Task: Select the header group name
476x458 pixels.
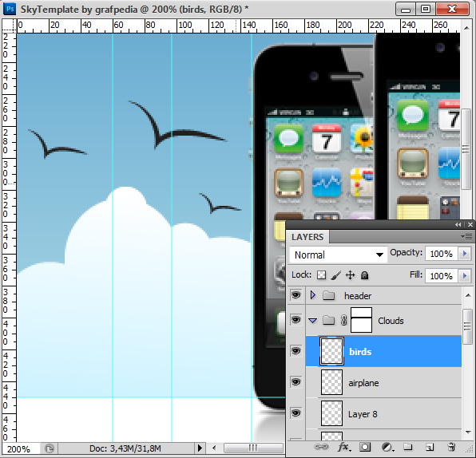Action: (358, 296)
